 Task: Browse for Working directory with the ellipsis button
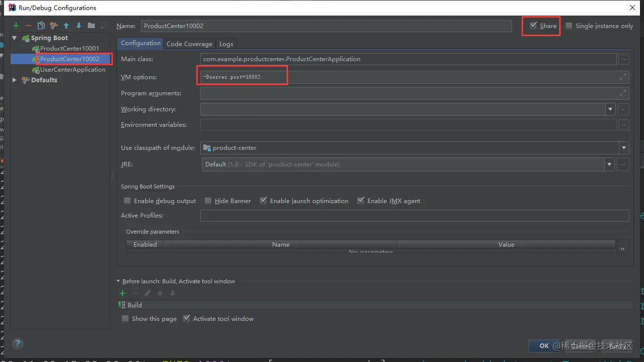624,109
